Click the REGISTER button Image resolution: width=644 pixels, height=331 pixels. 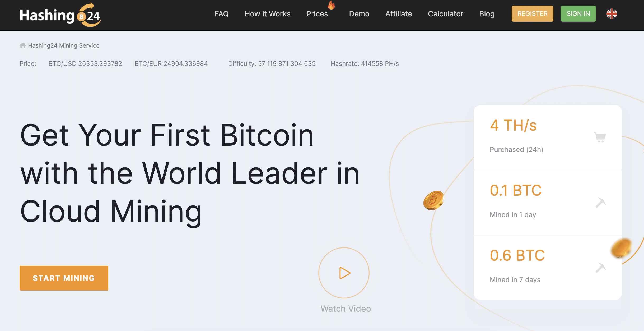533,13
